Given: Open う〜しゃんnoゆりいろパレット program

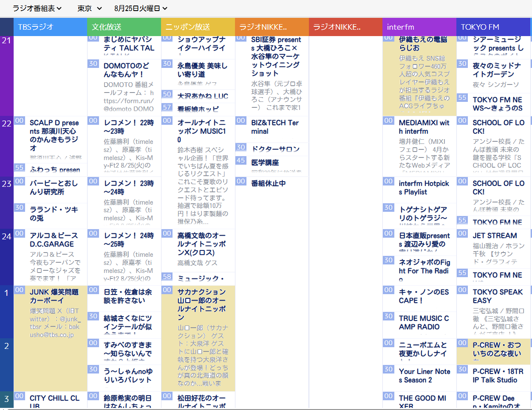Looking at the screenshot, I should [x=124, y=378].
